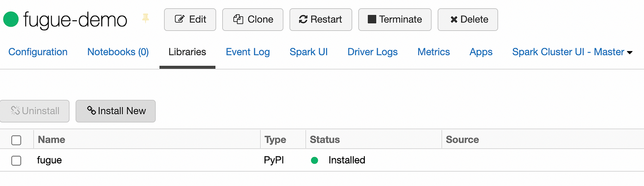Switch to the Apps tab
Viewport: 644px width, 186px height.
pos(481,52)
